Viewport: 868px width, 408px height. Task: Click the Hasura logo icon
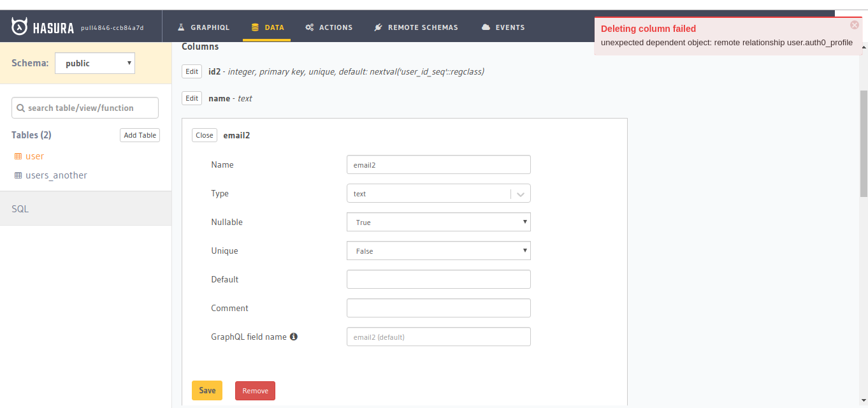[x=20, y=27]
